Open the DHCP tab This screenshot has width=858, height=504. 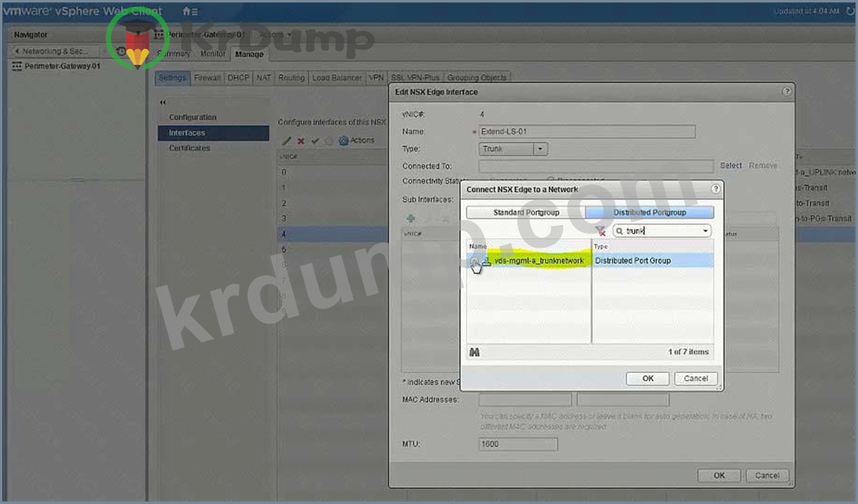click(238, 77)
